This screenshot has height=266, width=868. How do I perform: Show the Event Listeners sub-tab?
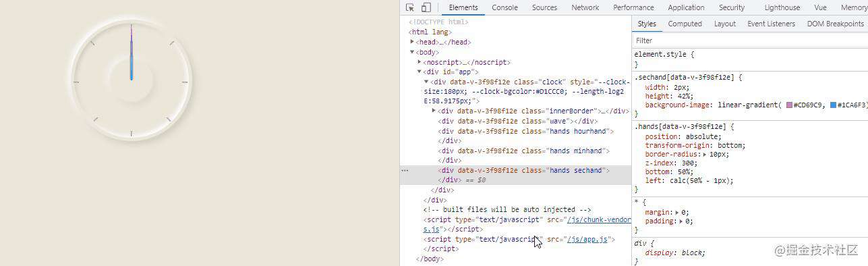coord(771,24)
